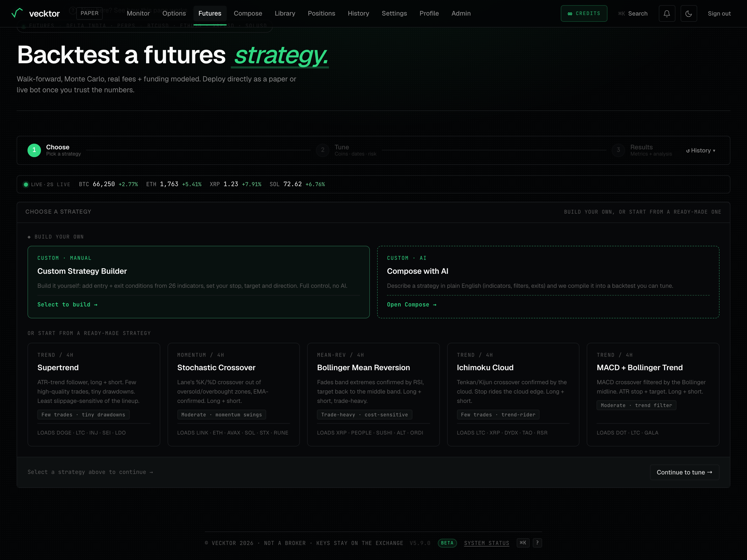Click the BTC 66,250 ticker

pyautogui.click(x=108, y=184)
